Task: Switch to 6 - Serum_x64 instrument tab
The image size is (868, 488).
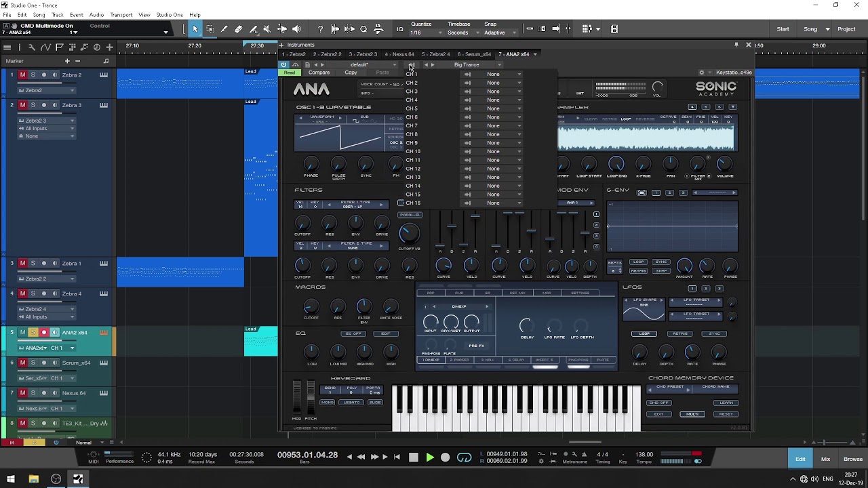Action: pos(474,54)
